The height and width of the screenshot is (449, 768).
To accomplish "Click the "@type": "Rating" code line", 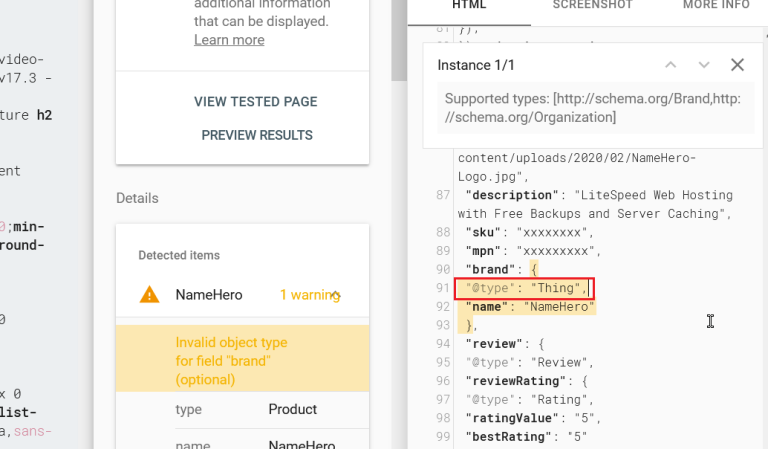I will point(529,400).
